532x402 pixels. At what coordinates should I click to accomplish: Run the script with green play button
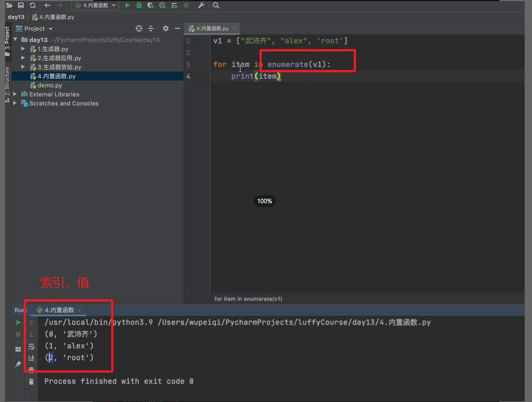(x=127, y=6)
